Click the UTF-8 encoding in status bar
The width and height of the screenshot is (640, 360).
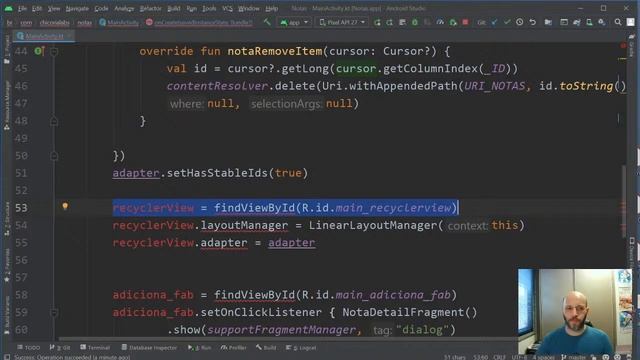pos(519,357)
